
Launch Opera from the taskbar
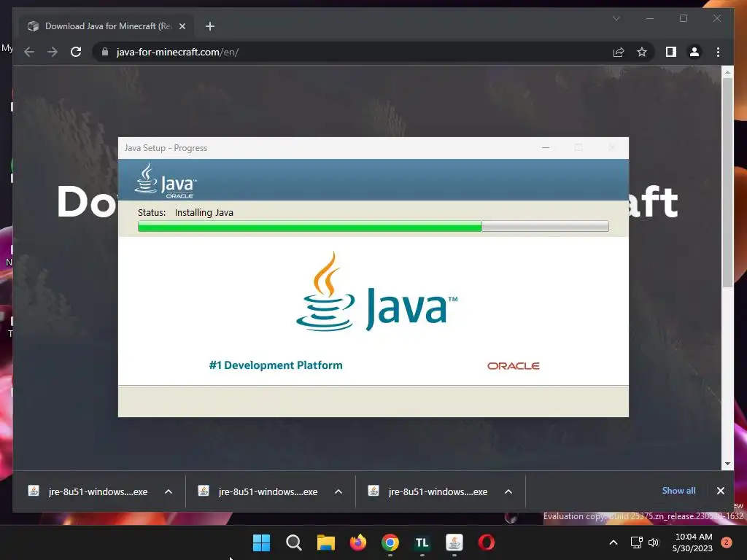pos(487,542)
